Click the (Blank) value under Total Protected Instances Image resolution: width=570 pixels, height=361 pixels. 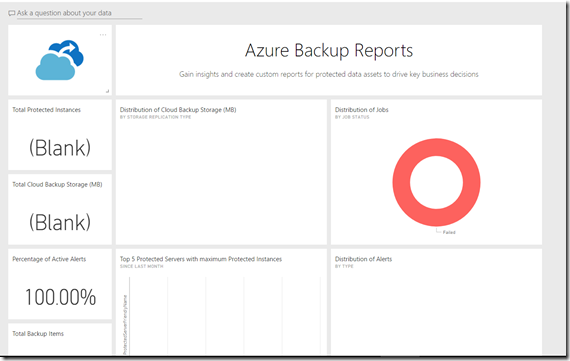tap(60, 148)
